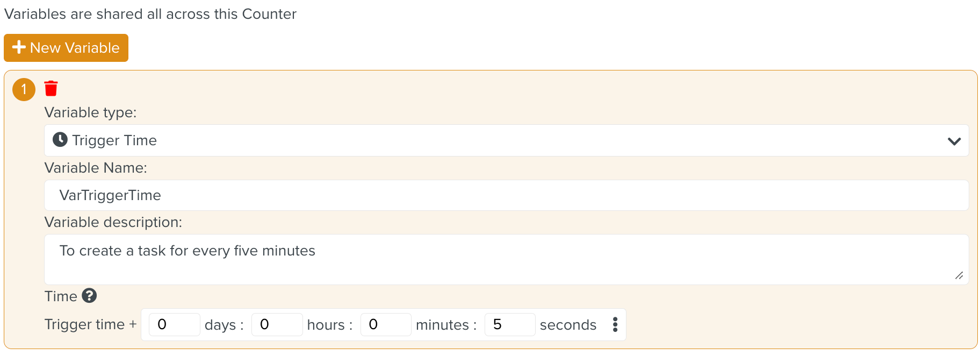Focus the VarTriggerTime name field
This screenshot has width=980, height=355.
point(506,195)
